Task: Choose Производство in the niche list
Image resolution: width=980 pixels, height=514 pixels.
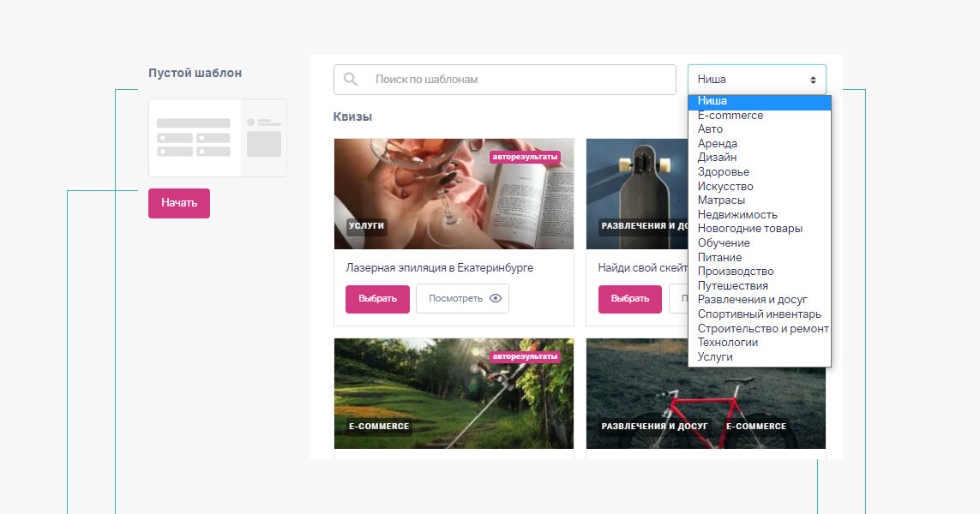Action: [x=760, y=272]
